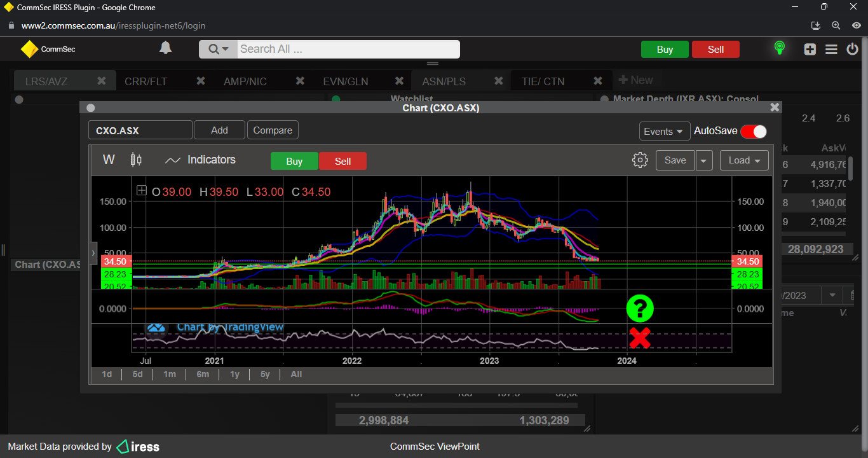Screen dimensions: 868x458
Task: Select the CRR/FLT tab
Action: click(x=147, y=81)
